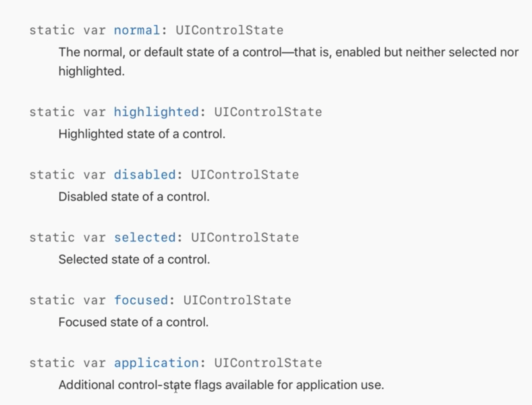This screenshot has height=405, width=532.
Task: Click UIControlState type after highlighted
Action: pos(268,112)
